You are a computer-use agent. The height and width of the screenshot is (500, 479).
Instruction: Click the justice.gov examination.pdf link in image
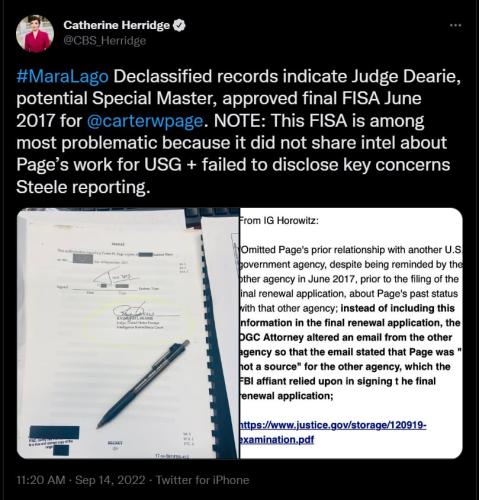(x=333, y=432)
